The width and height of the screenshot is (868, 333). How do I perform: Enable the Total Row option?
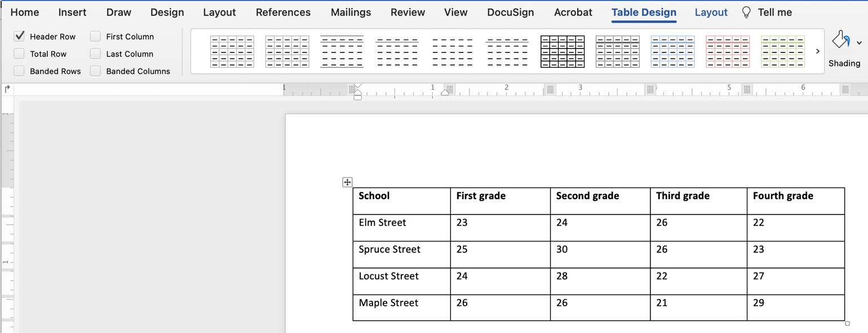coord(19,54)
